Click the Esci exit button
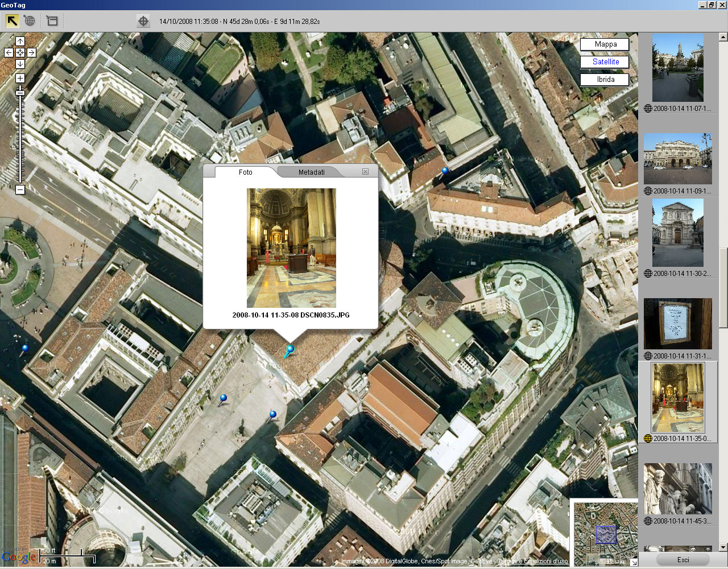Screen dimensions: 728x569 coord(683,560)
